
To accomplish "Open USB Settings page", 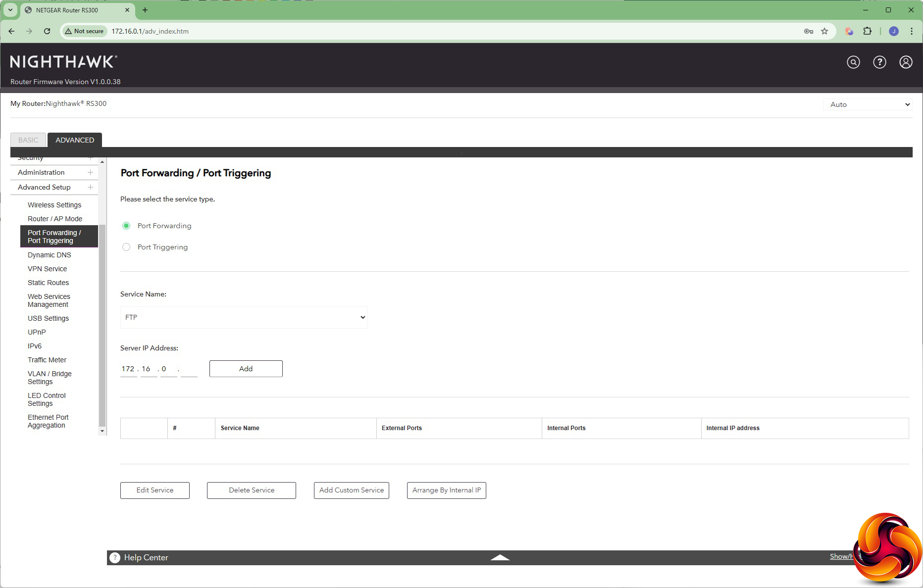I will (x=48, y=318).
